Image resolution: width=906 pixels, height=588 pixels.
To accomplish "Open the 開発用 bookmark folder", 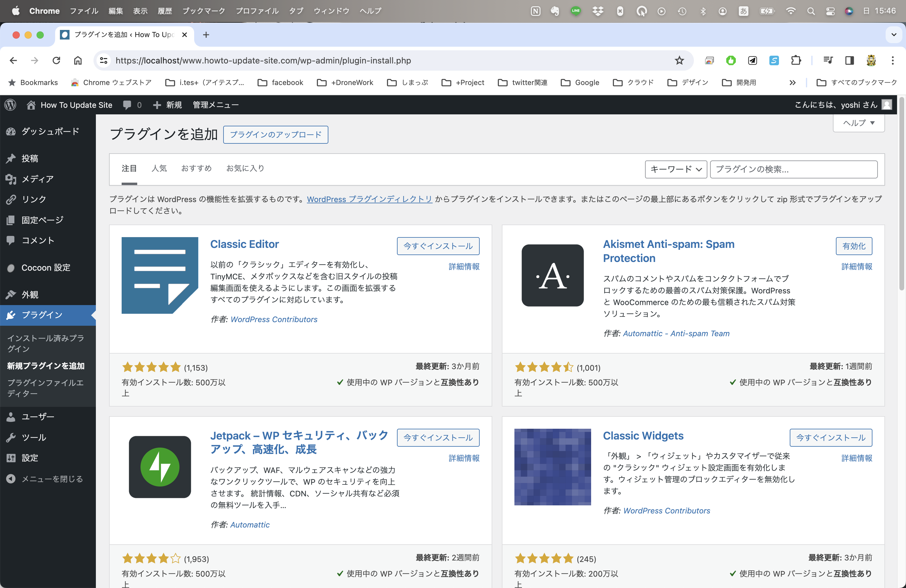I will 739,83.
